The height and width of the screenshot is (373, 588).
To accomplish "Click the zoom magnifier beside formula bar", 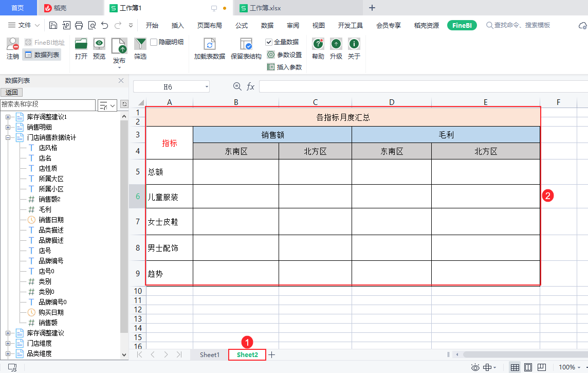I will tap(237, 86).
